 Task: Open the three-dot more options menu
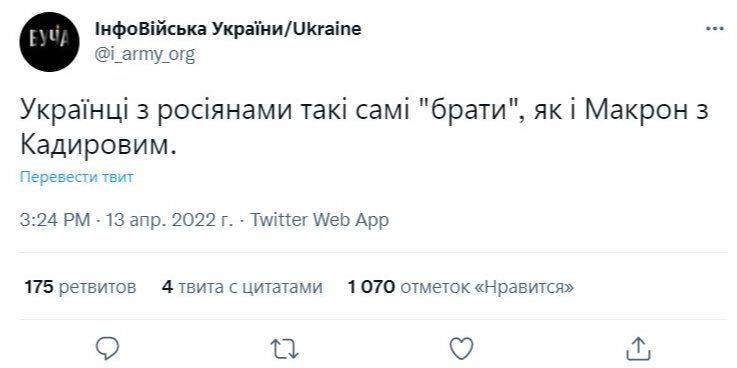[715, 29]
